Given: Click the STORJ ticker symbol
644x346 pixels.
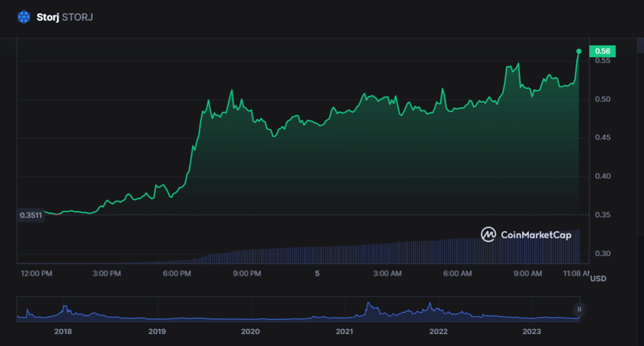Looking at the screenshot, I should [77, 17].
